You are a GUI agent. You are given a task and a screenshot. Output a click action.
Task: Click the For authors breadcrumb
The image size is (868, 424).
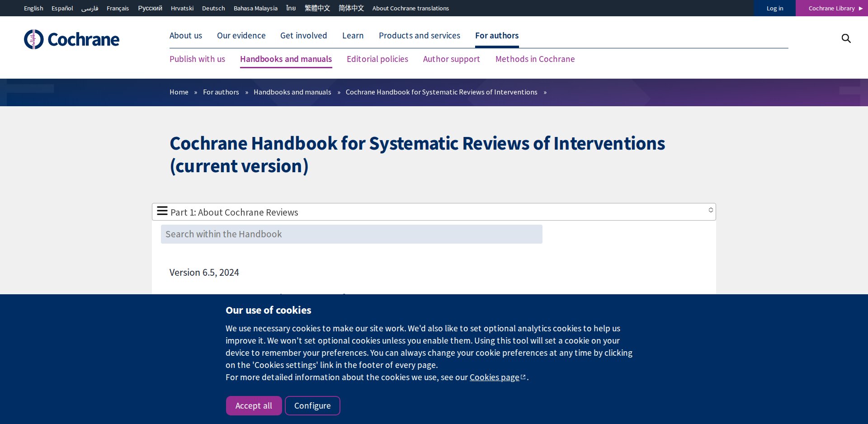pyautogui.click(x=221, y=92)
